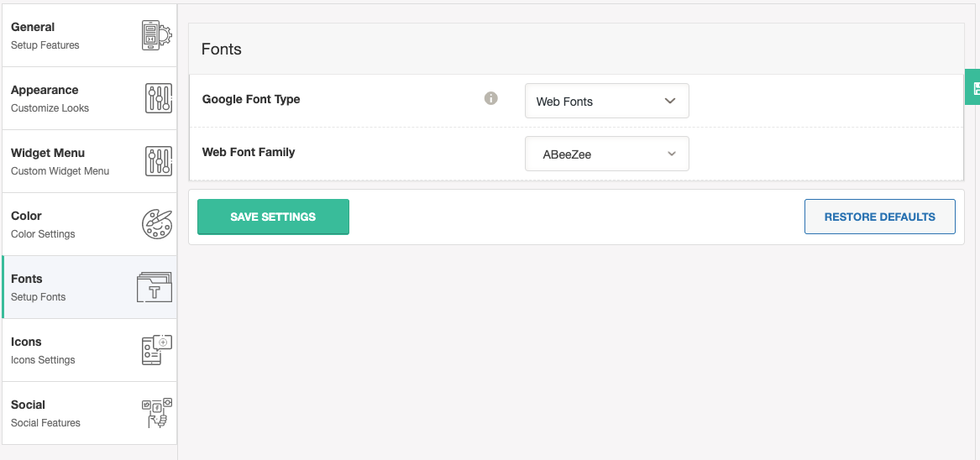Click the Color palette icon
980x460 pixels.
(x=156, y=224)
